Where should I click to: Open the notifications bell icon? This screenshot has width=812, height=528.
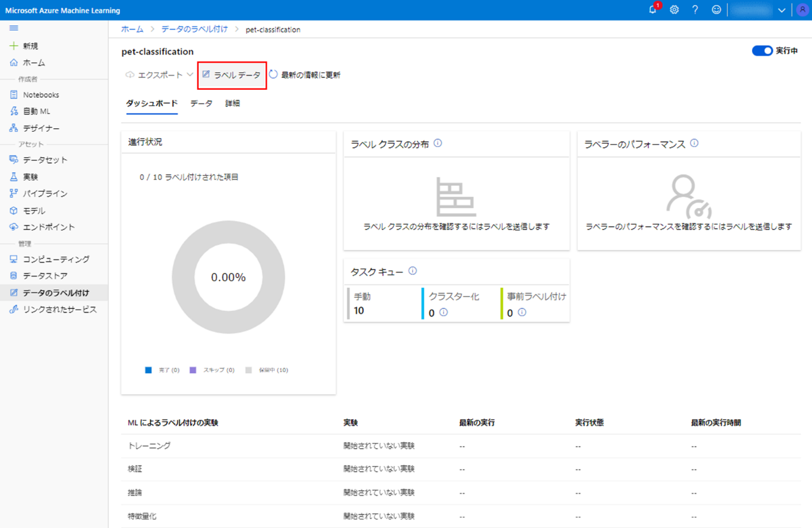click(652, 10)
